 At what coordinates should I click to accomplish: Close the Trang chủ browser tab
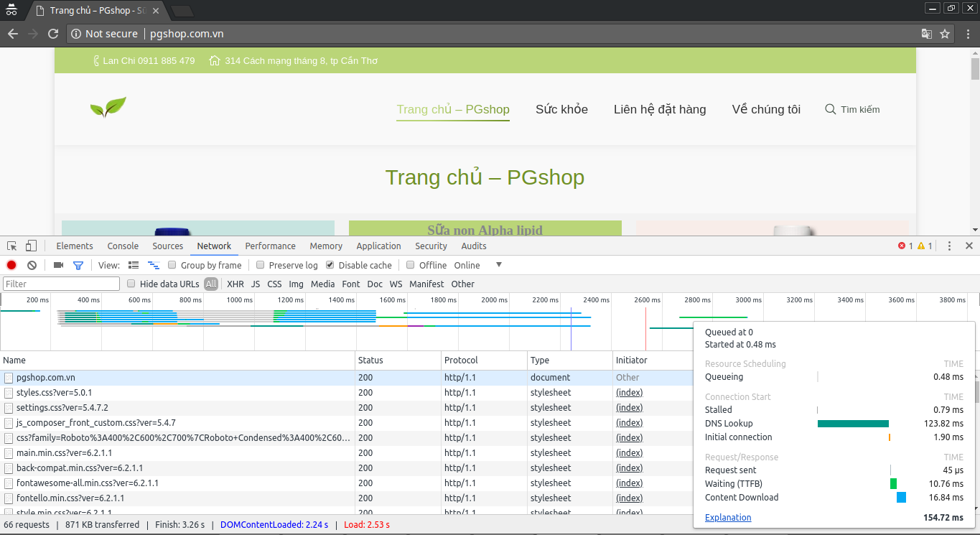pyautogui.click(x=156, y=11)
